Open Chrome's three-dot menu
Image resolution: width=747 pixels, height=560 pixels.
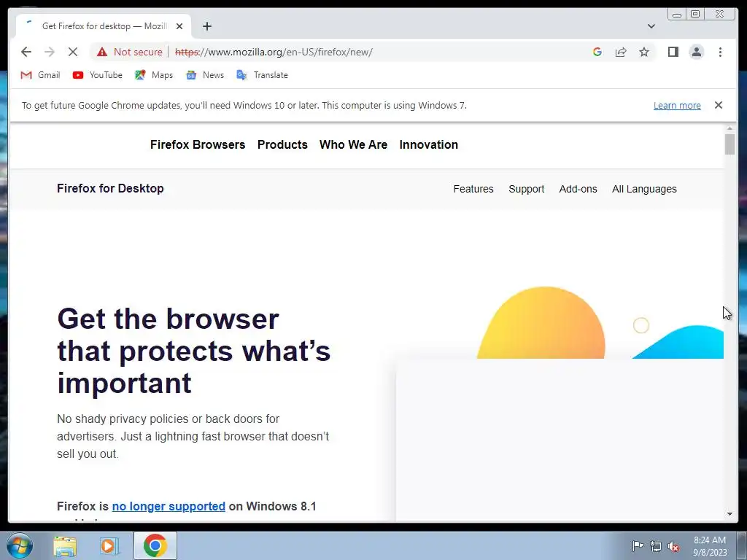click(x=720, y=52)
